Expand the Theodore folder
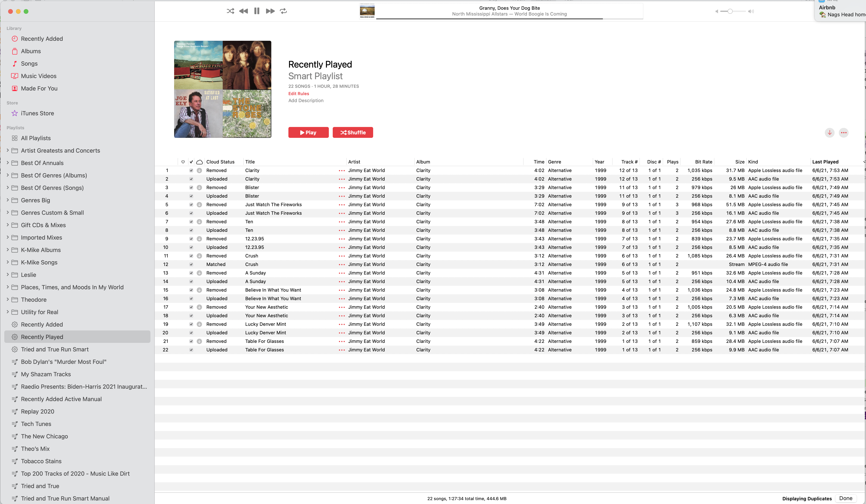Screen dimensions: 866x504 pos(8,299)
